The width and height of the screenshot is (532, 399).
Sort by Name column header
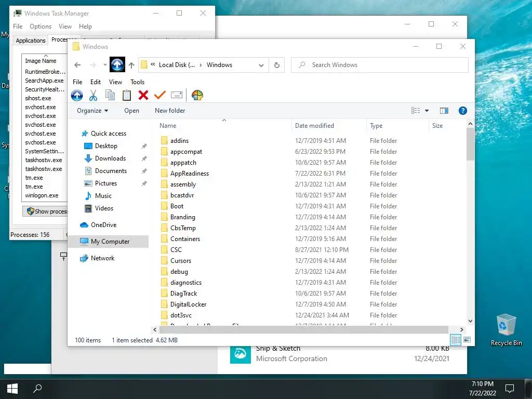coord(224,126)
